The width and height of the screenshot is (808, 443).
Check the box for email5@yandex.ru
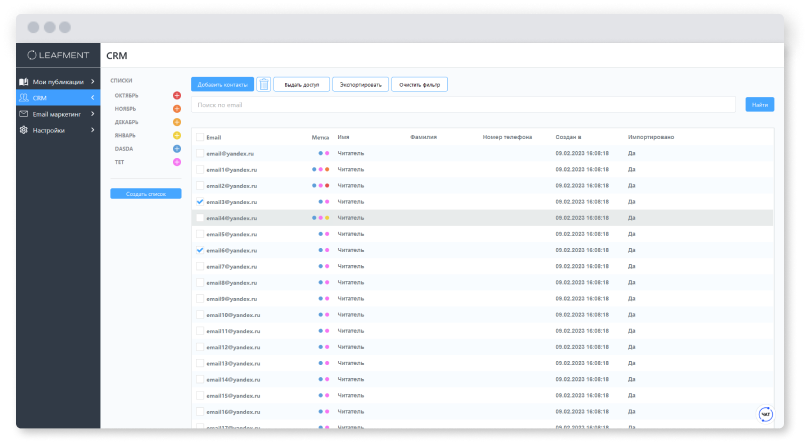click(200, 234)
